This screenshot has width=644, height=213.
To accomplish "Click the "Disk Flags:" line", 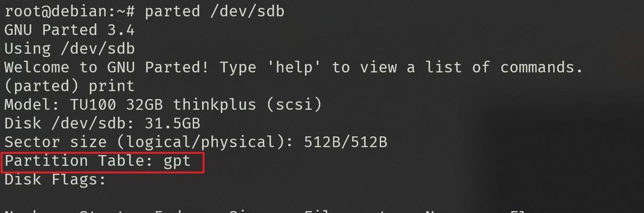I will pyautogui.click(x=55, y=179).
